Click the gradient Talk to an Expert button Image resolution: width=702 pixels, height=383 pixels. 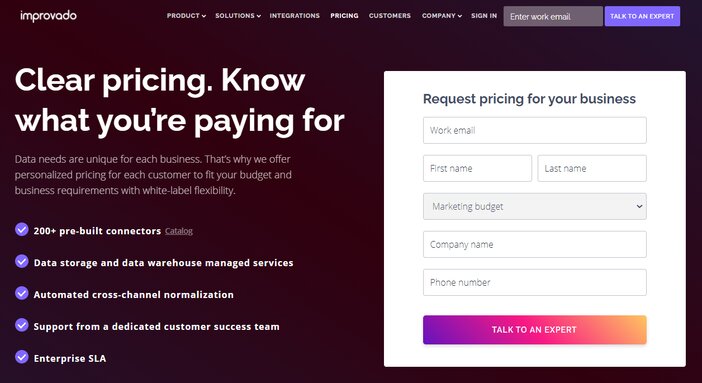click(x=535, y=330)
